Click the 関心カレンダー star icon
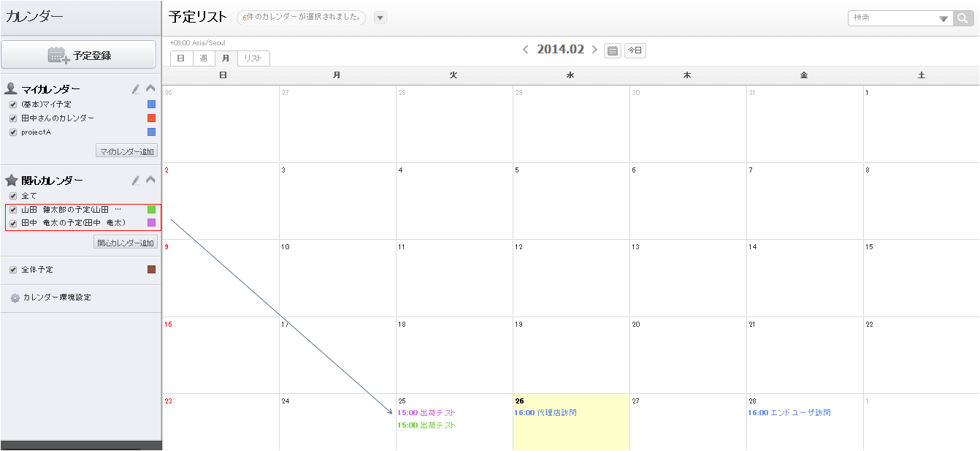Image resolution: width=980 pixels, height=451 pixels. pos(11,180)
